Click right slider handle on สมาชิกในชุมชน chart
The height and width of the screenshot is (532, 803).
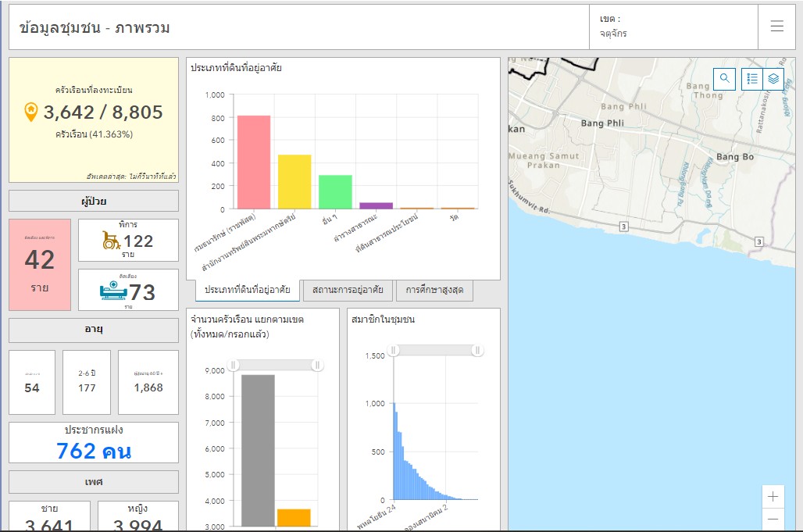click(x=477, y=351)
